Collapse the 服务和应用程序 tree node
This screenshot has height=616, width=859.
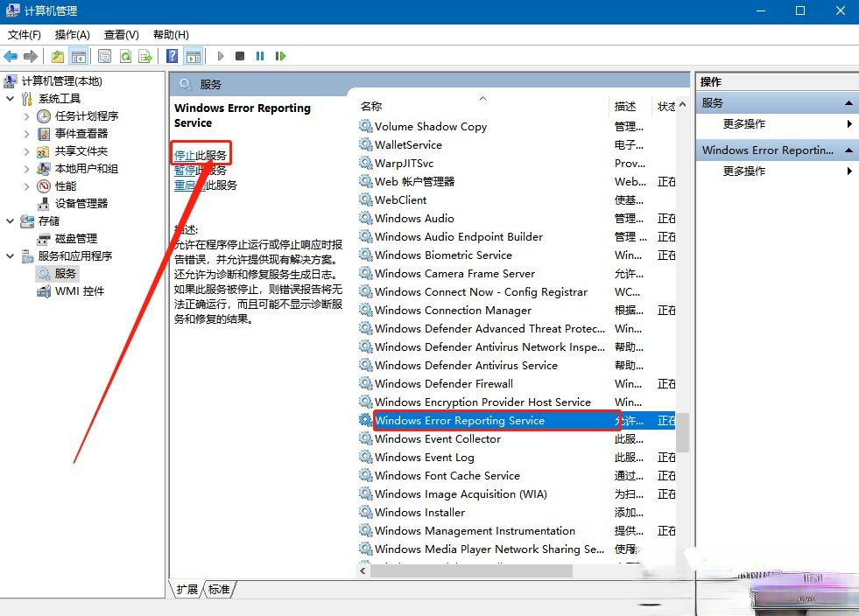(10, 256)
